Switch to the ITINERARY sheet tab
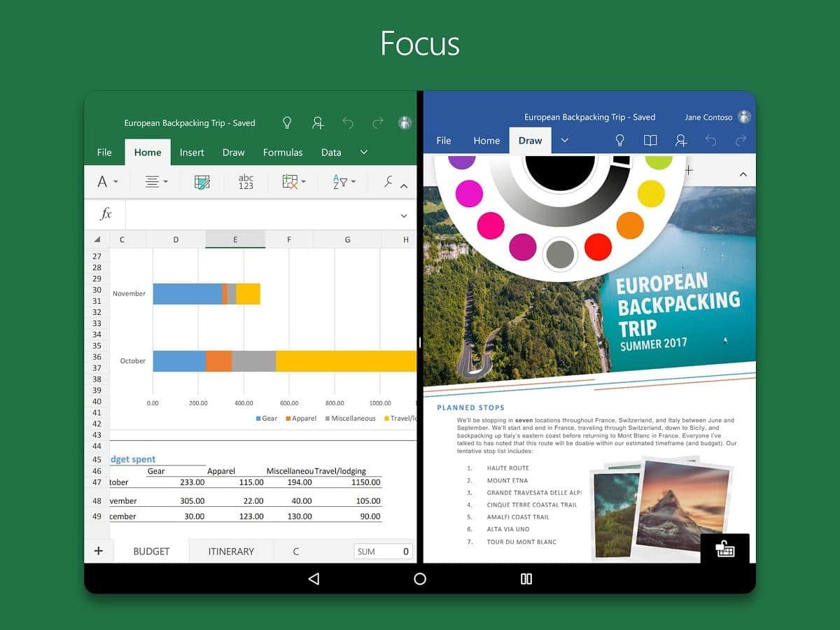840x630 pixels. tap(231, 552)
